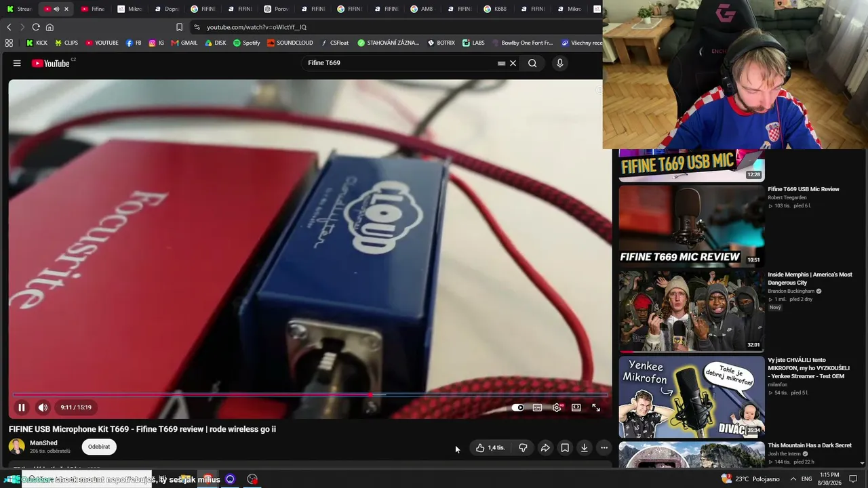Open the Robert Teegarden channel link

[787, 197]
